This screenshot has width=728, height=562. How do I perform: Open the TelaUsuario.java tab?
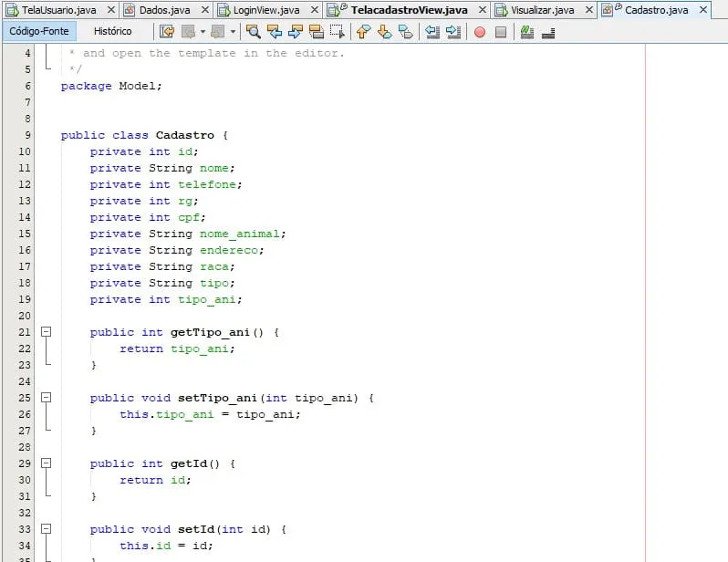[x=59, y=10]
